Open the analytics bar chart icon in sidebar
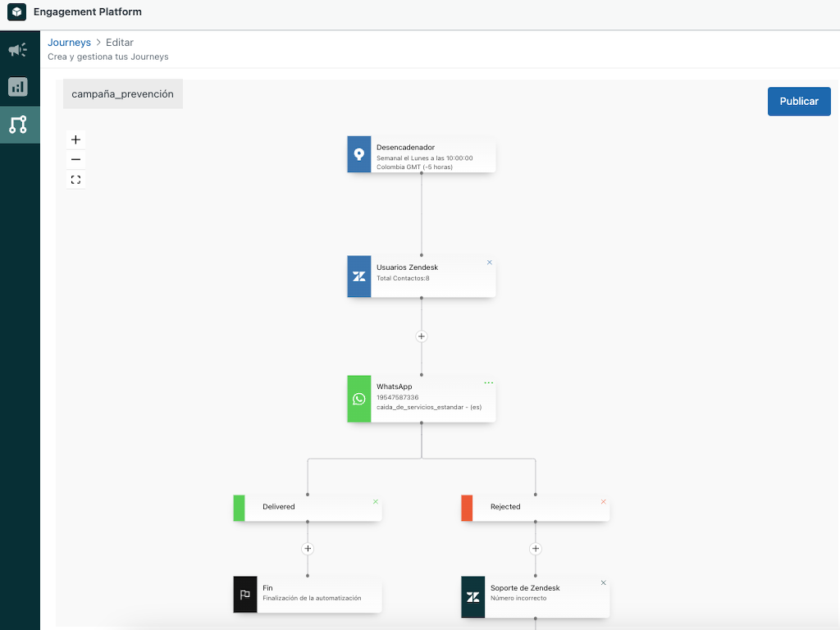This screenshot has width=840, height=630. click(x=18, y=86)
